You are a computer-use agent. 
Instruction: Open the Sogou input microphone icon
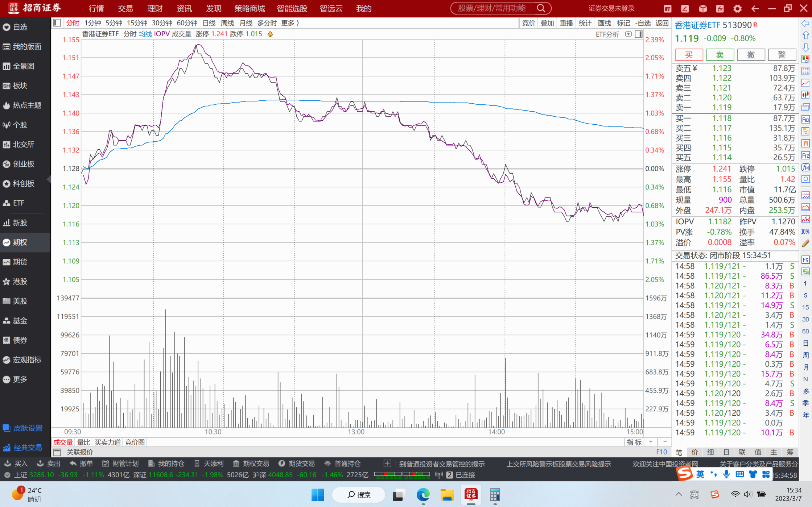pos(726,474)
